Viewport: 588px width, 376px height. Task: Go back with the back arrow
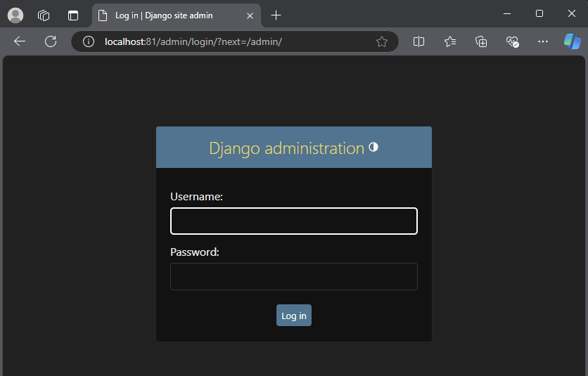tap(20, 41)
